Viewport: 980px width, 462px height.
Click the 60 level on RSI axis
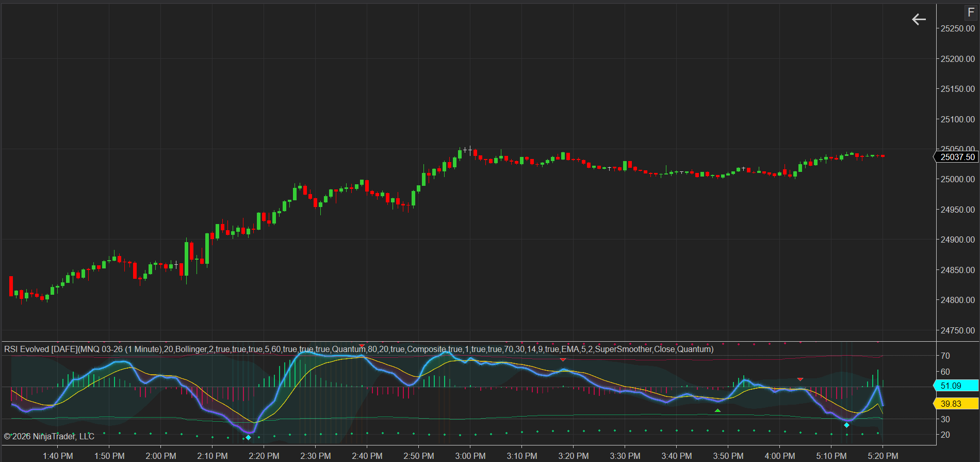tap(945, 372)
